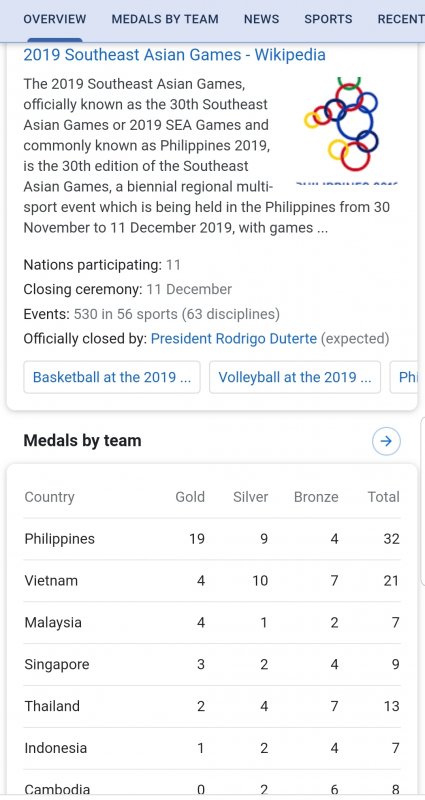This screenshot has width=425, height=800.
Task: Select the Vietnam row in medal table
Action: coord(212,581)
